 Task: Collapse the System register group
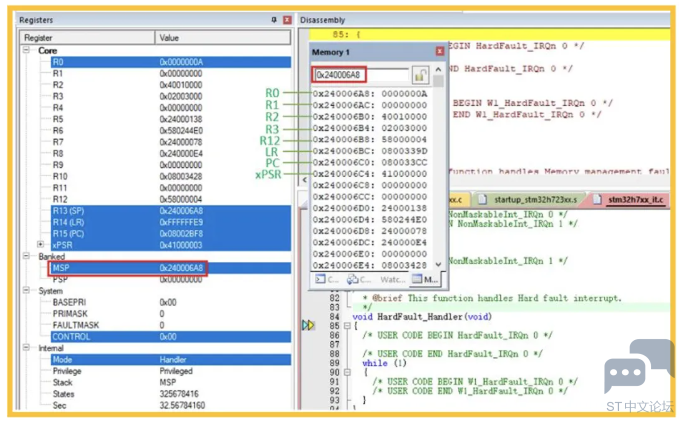click(26, 290)
